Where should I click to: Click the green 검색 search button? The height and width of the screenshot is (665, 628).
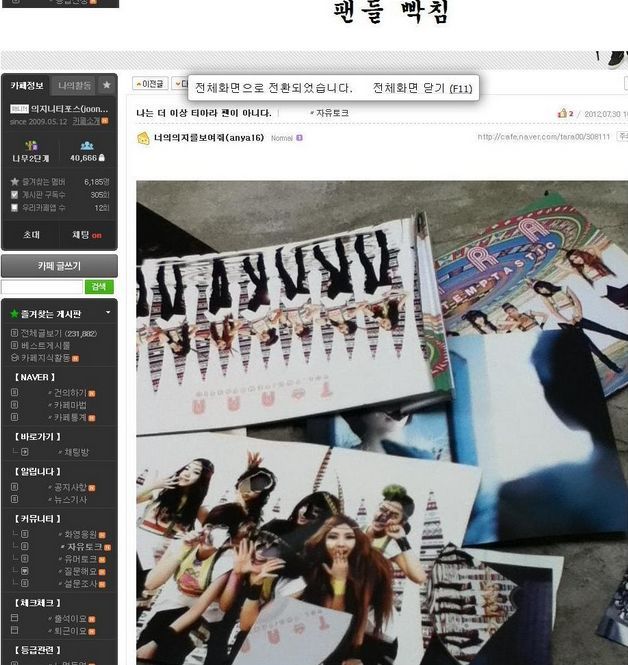[x=99, y=287]
